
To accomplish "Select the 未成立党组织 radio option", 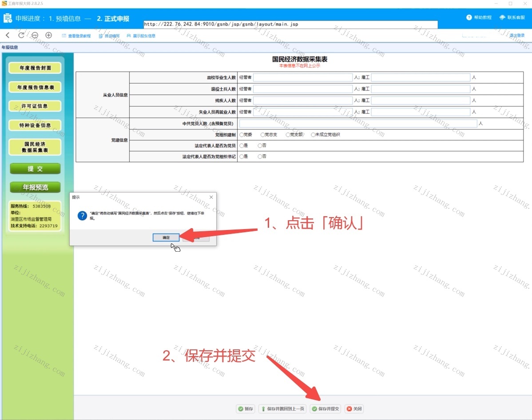I will pyautogui.click(x=313, y=135).
